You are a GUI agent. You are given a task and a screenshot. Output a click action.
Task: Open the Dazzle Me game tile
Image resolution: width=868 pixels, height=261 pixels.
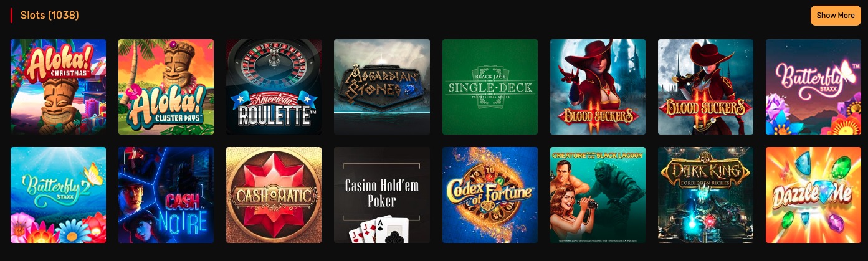pos(813,195)
